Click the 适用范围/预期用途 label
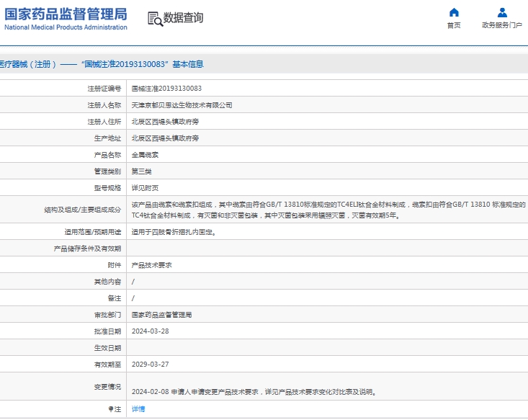 [93, 232]
